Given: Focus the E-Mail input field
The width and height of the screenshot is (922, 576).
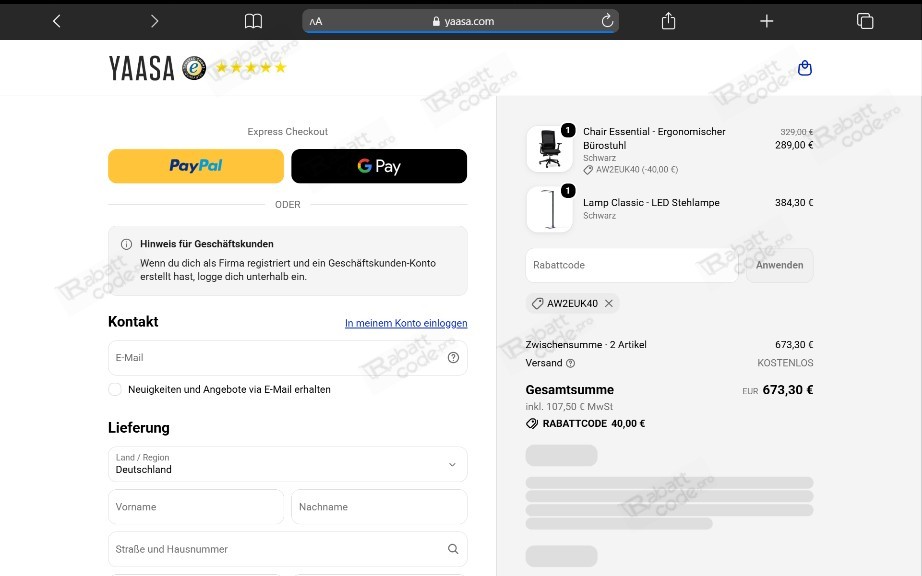Looking at the screenshot, I should tap(288, 357).
